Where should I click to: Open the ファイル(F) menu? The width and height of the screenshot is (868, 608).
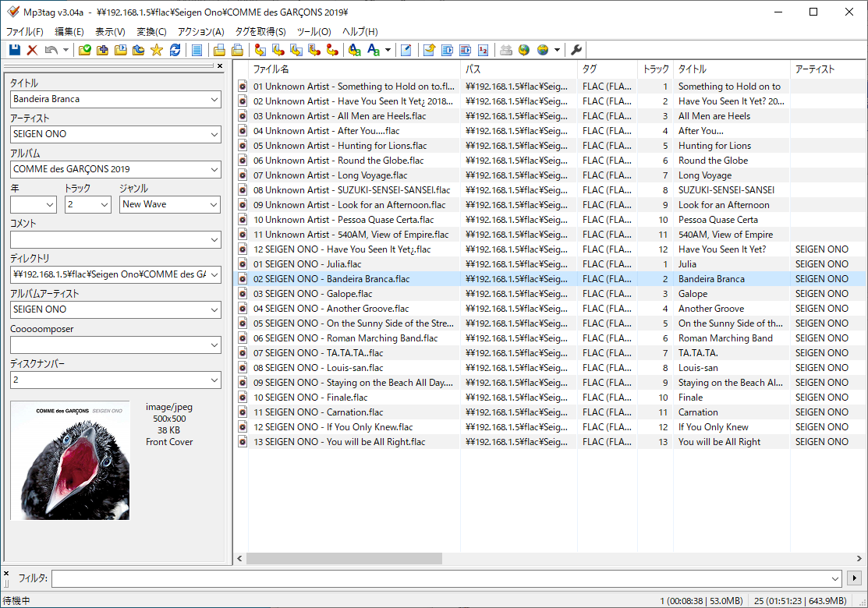[x=24, y=31]
